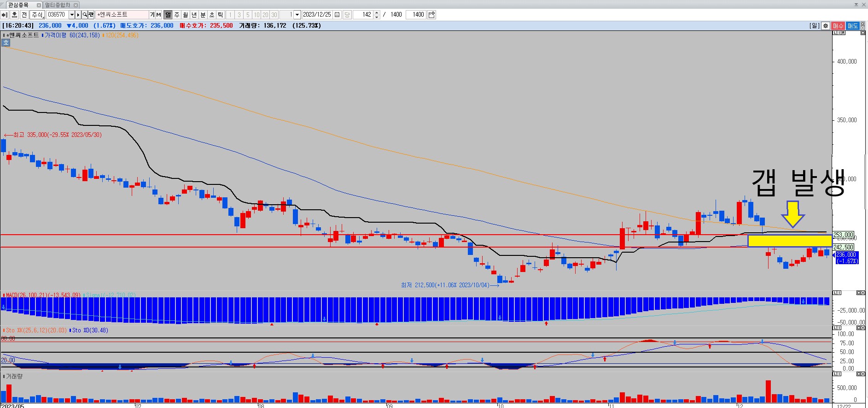Viewport: 868px width, 408px height.
Task: Click the interval button 3
Action: (x=239, y=15)
